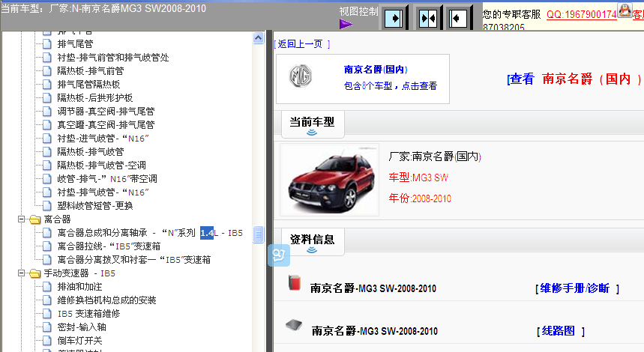Collapse the 手动变速器 - IB5 tree node
The image size is (644, 352).
21,273
